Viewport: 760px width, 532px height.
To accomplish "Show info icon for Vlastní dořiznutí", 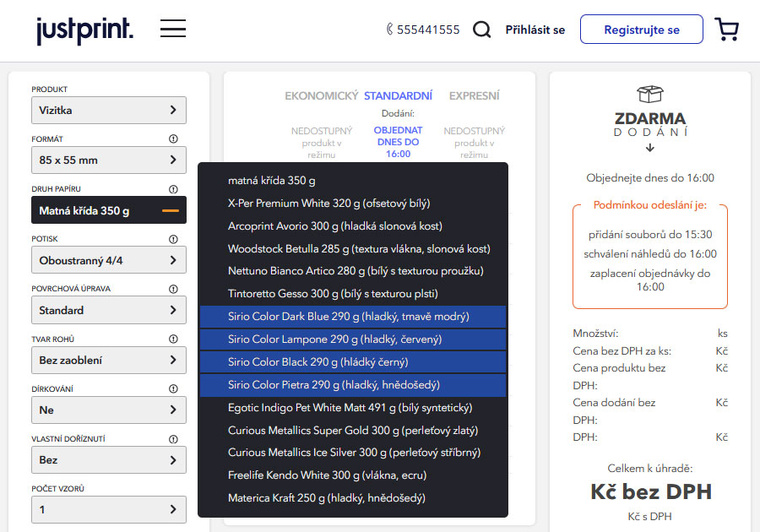I will point(173,439).
